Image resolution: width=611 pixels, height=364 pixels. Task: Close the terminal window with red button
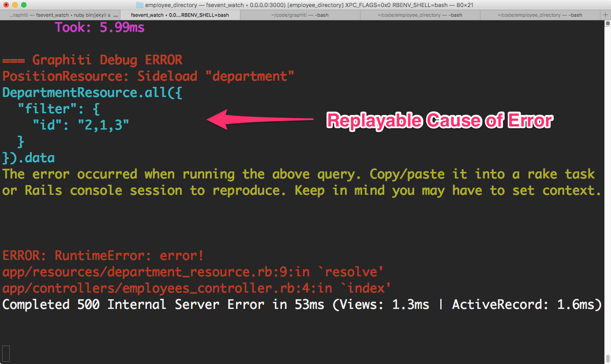click(6, 5)
